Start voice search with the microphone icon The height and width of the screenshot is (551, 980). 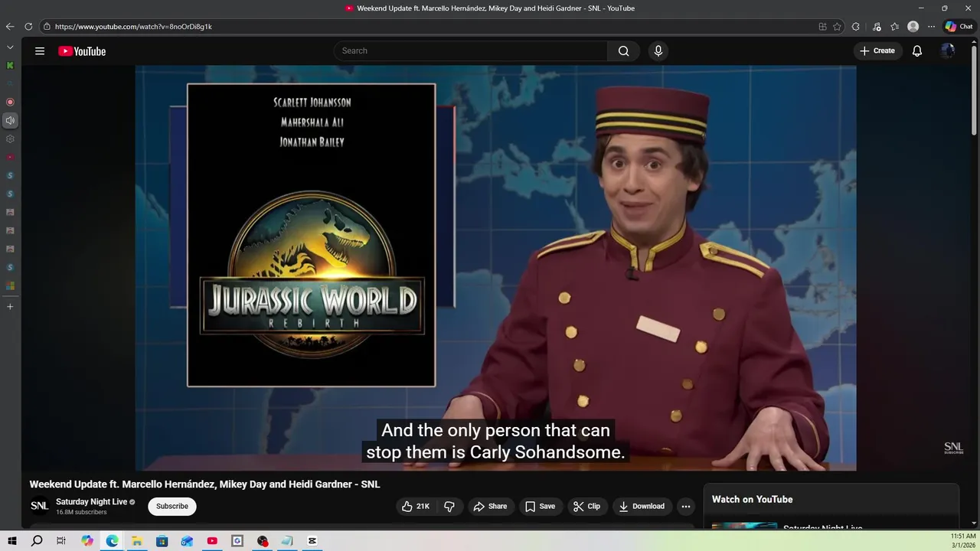coord(658,51)
